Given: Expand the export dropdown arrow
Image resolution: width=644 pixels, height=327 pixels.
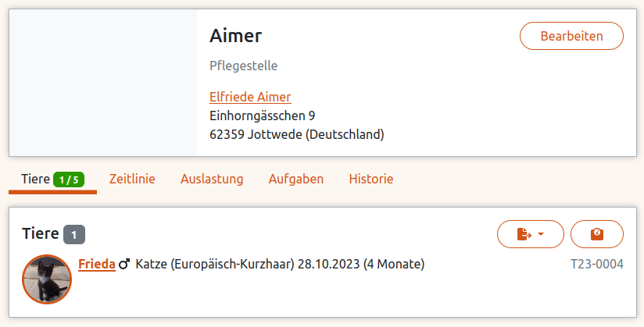Looking at the screenshot, I should click(540, 234).
